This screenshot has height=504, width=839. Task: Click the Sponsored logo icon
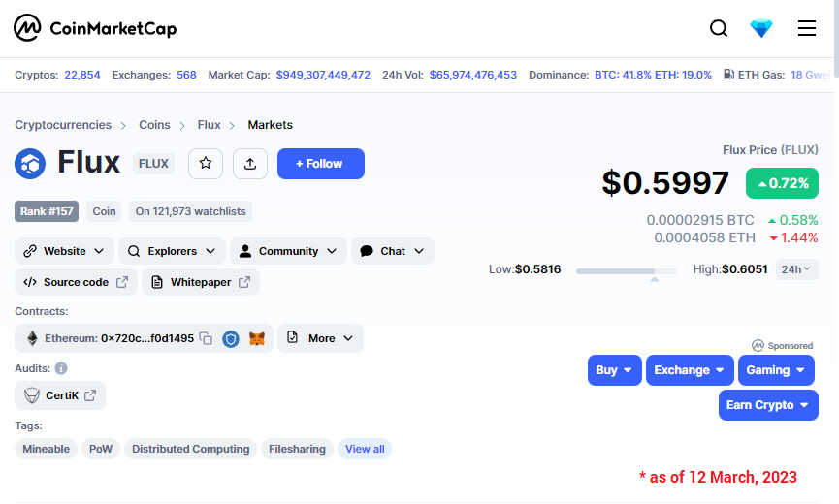tap(758, 346)
